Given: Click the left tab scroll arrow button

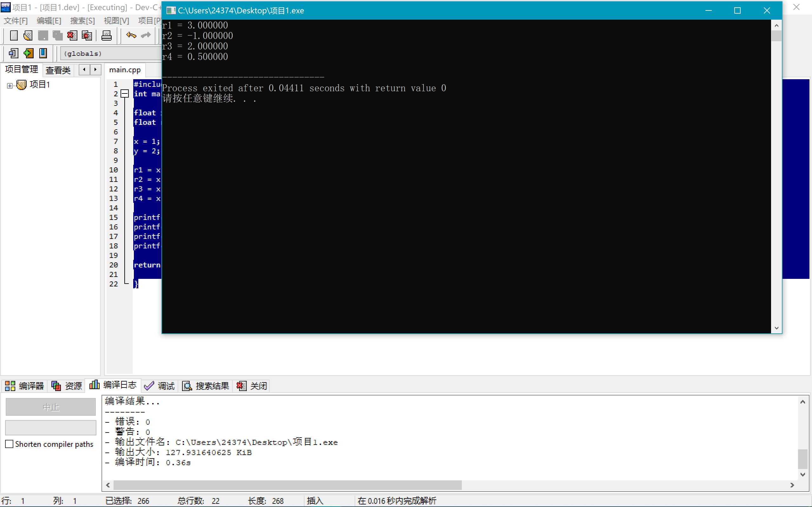Looking at the screenshot, I should [84, 69].
